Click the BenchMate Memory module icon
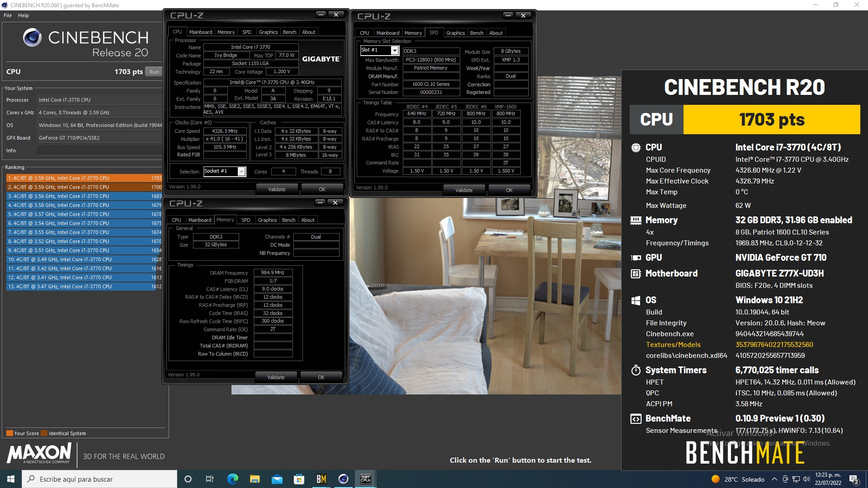Screen dimensions: 868x488 [x=636, y=221]
